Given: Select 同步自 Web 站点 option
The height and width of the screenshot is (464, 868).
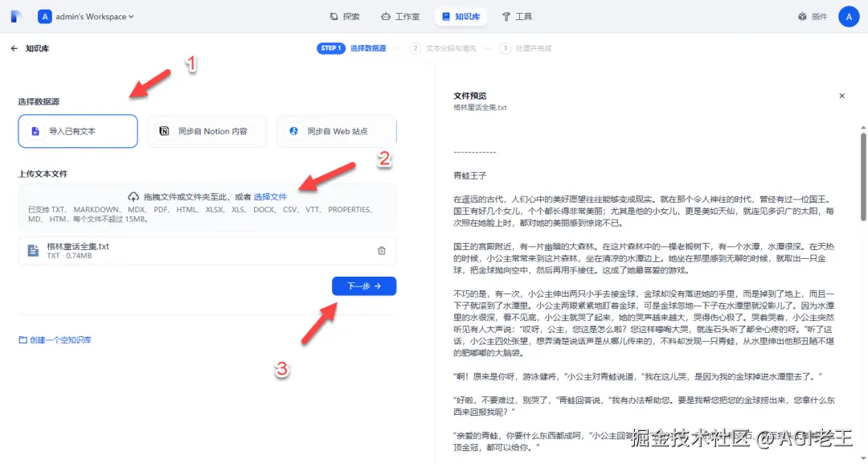Looking at the screenshot, I should (337, 131).
